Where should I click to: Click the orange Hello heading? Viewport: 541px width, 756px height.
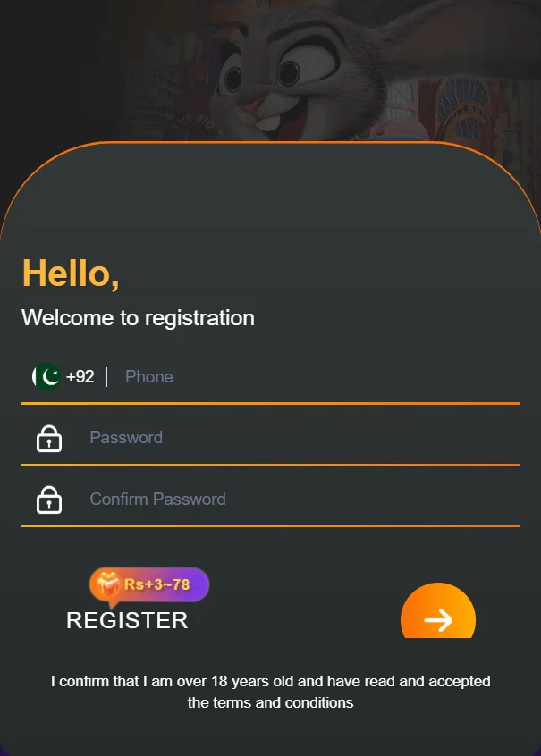pyautogui.click(x=71, y=273)
